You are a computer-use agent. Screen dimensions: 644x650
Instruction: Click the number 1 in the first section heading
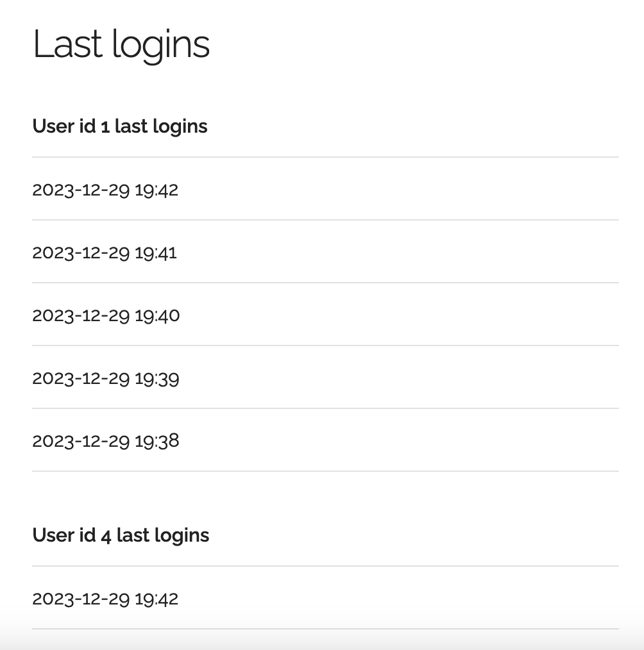[x=105, y=126]
